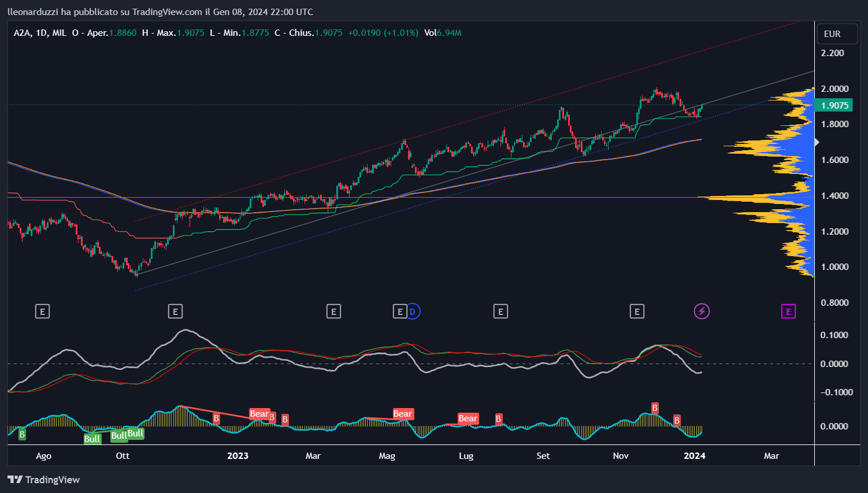The height and width of the screenshot is (493, 868).
Task: Click the Nov date label
Action: (x=621, y=456)
